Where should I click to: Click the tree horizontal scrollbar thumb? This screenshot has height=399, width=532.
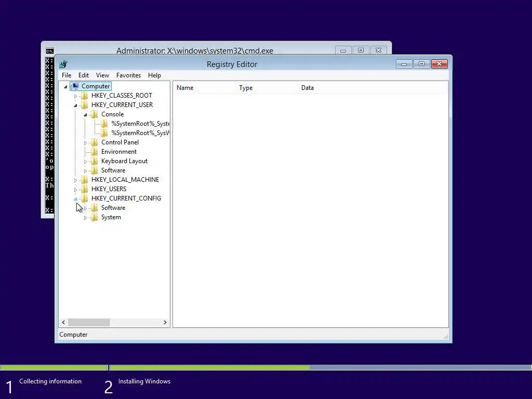click(89, 322)
